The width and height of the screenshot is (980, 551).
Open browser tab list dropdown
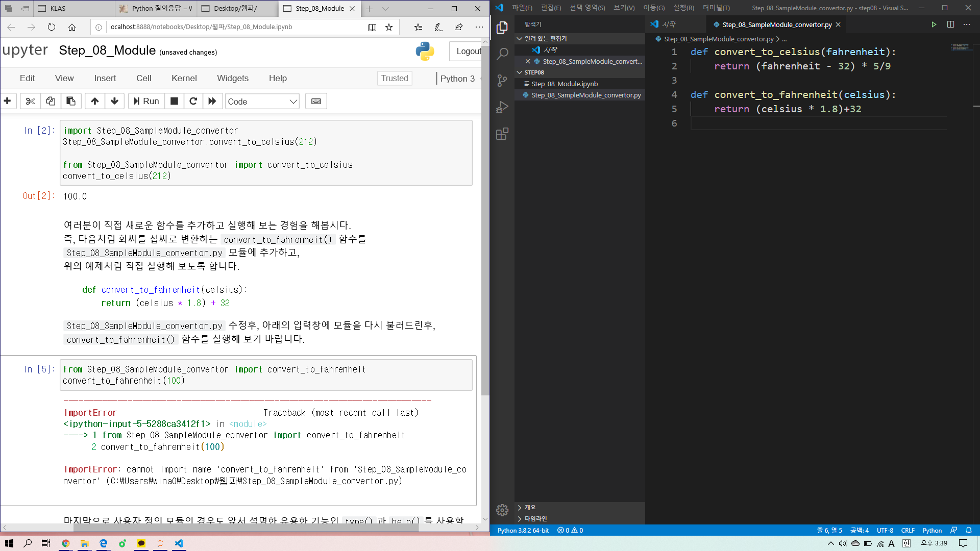385,9
